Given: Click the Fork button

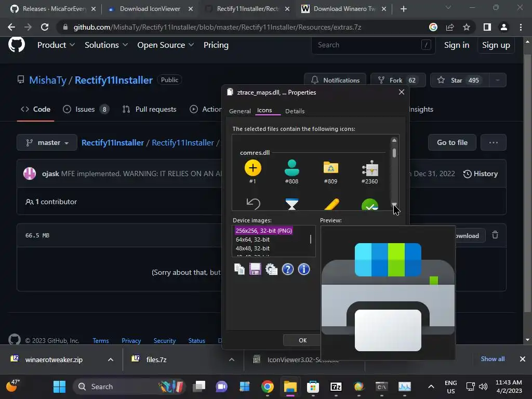Looking at the screenshot, I should (x=398, y=80).
